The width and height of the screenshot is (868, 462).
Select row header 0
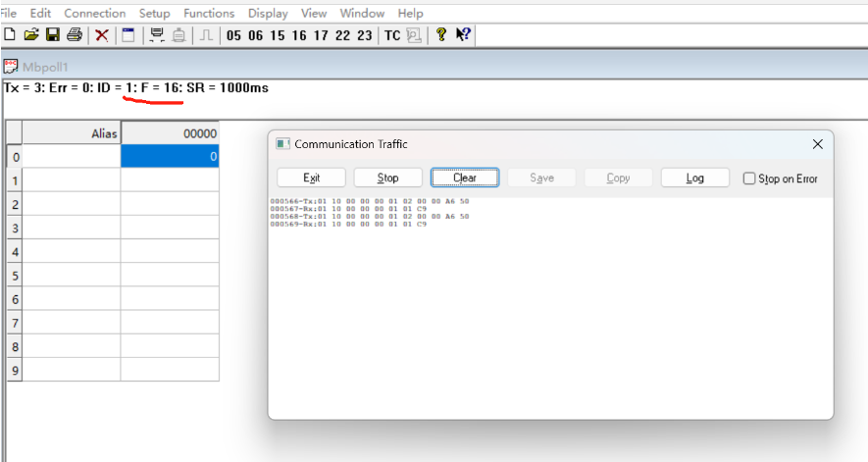[x=15, y=157]
